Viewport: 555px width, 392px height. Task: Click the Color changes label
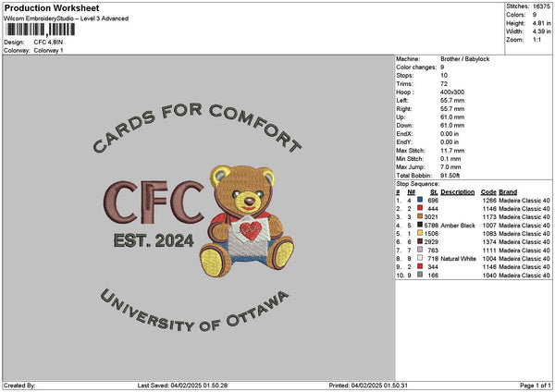point(416,67)
